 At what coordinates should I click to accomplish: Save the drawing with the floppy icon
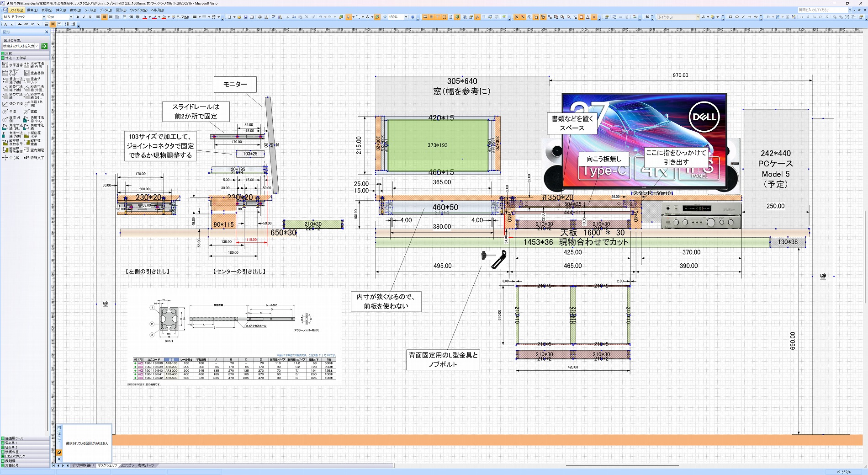[x=246, y=17]
